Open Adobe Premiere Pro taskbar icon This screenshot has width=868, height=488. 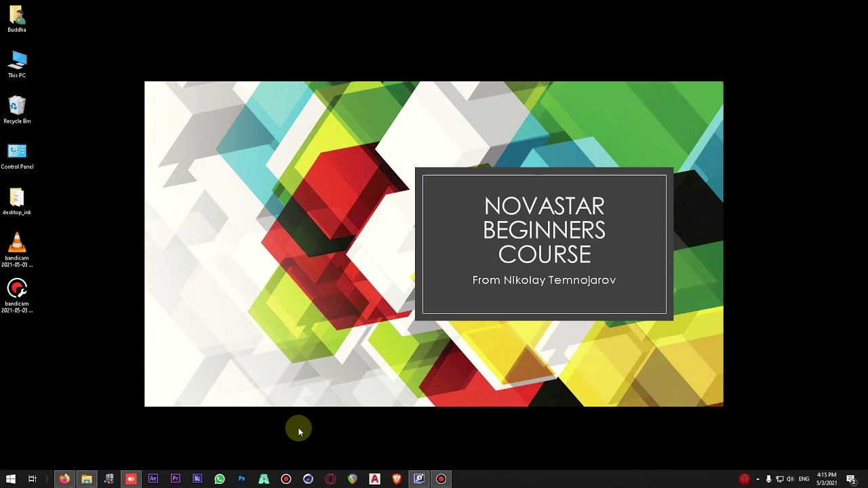176,479
